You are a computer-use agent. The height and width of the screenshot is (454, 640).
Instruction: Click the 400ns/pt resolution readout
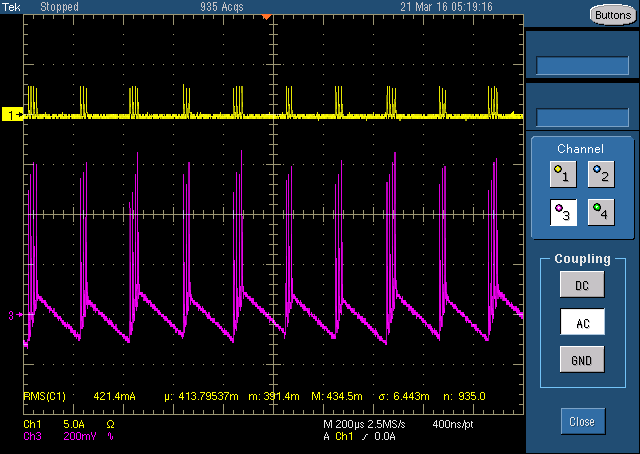(453, 424)
